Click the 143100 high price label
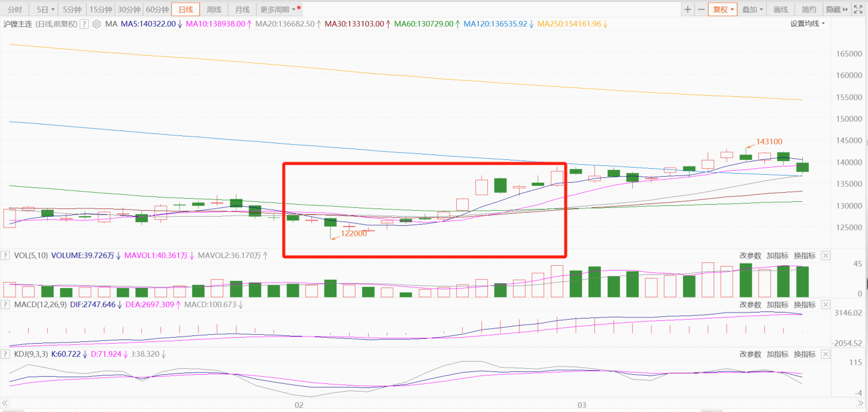The width and height of the screenshot is (868, 412). 769,142
